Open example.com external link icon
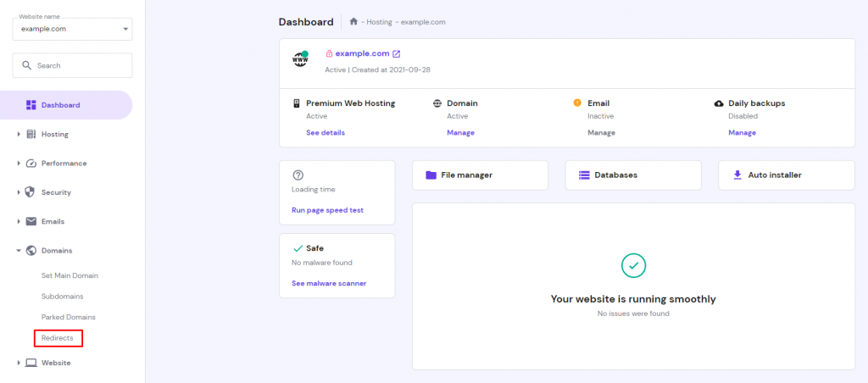Viewport: 868px width, 383px height. [396, 54]
